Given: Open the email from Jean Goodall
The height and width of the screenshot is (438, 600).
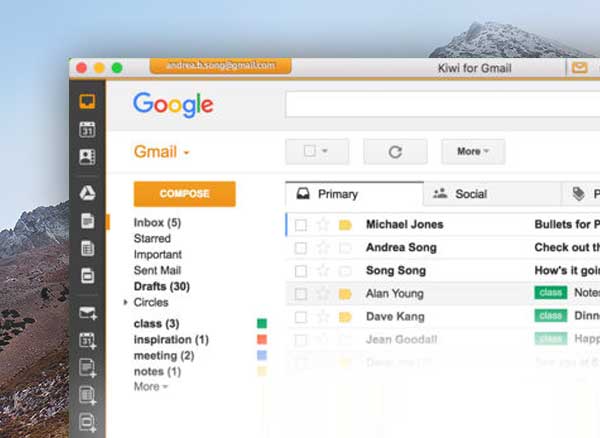Looking at the screenshot, I should click(x=443, y=340).
